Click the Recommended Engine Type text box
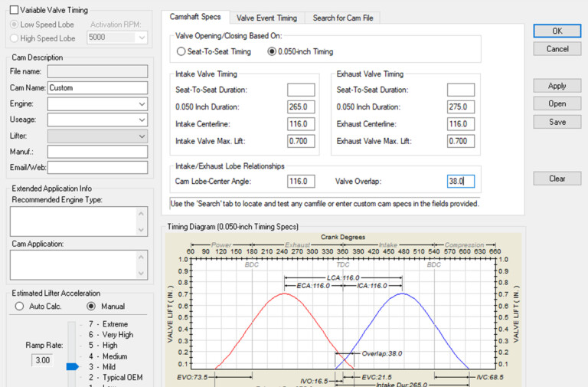 pos(79,221)
